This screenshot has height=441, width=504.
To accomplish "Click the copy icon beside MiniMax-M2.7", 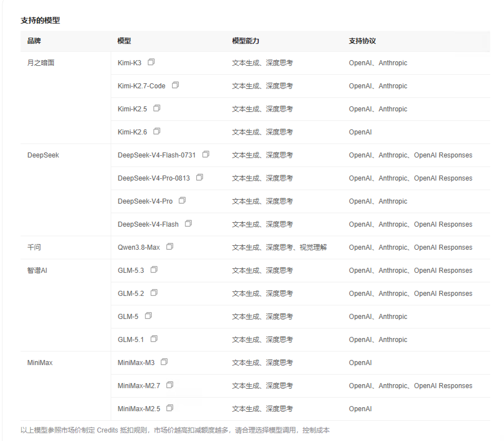I will (x=170, y=385).
